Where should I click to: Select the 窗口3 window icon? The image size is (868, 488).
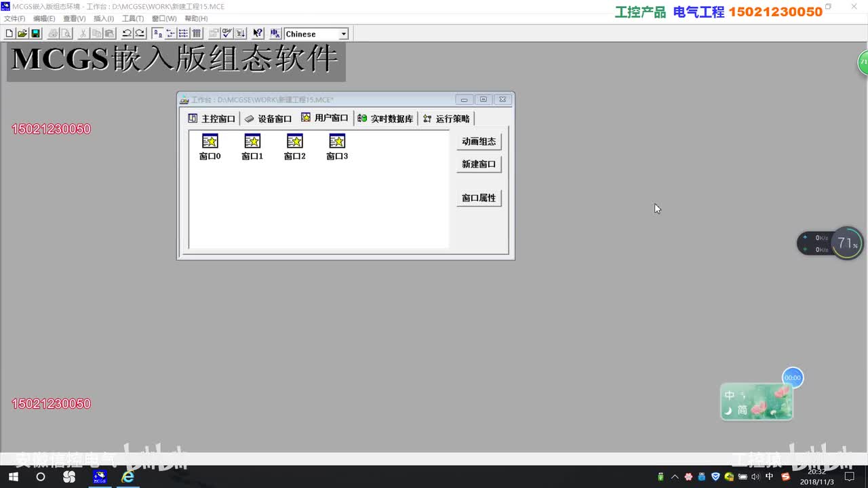(337, 146)
